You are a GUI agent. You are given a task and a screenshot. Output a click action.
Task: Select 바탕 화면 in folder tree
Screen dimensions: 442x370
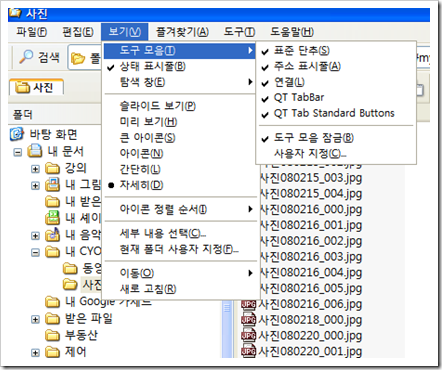coord(53,134)
